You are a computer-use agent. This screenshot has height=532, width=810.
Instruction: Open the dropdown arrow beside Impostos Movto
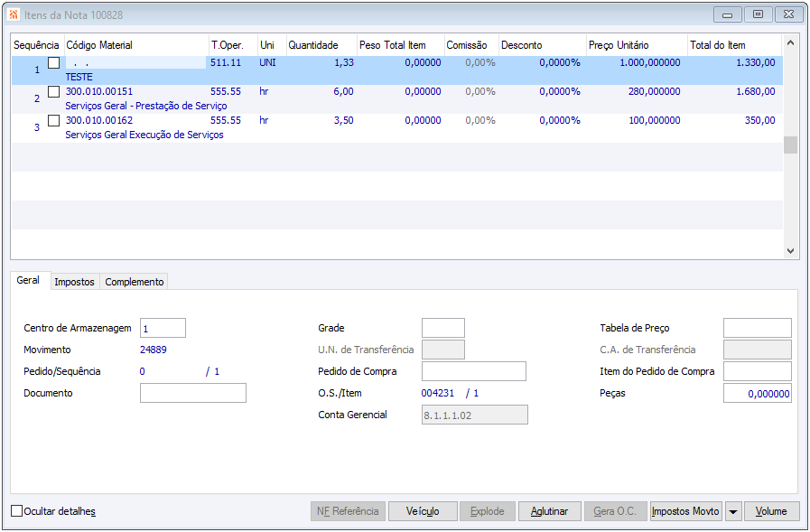[733, 512]
